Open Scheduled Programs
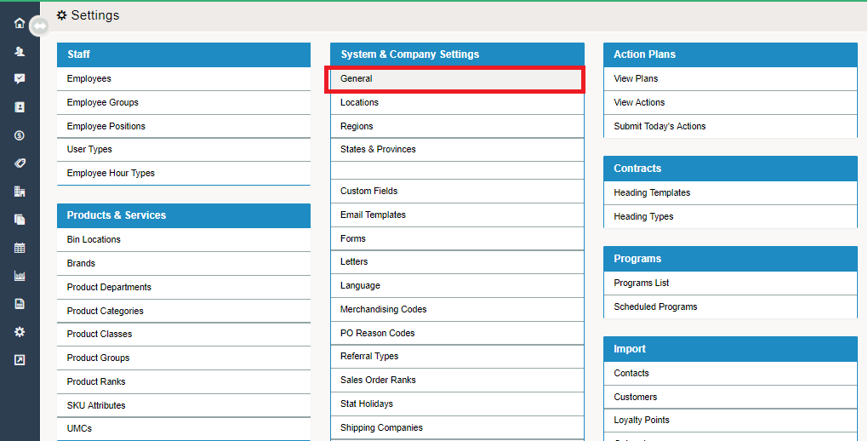The height and width of the screenshot is (441, 868). pyautogui.click(x=730, y=307)
